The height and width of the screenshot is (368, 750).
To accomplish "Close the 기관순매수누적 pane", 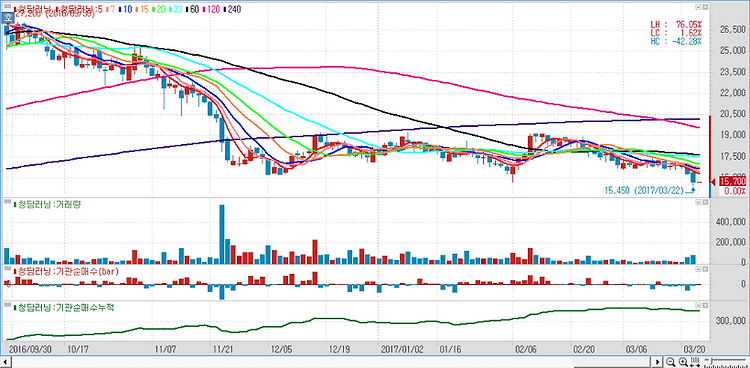I will (x=705, y=305).
